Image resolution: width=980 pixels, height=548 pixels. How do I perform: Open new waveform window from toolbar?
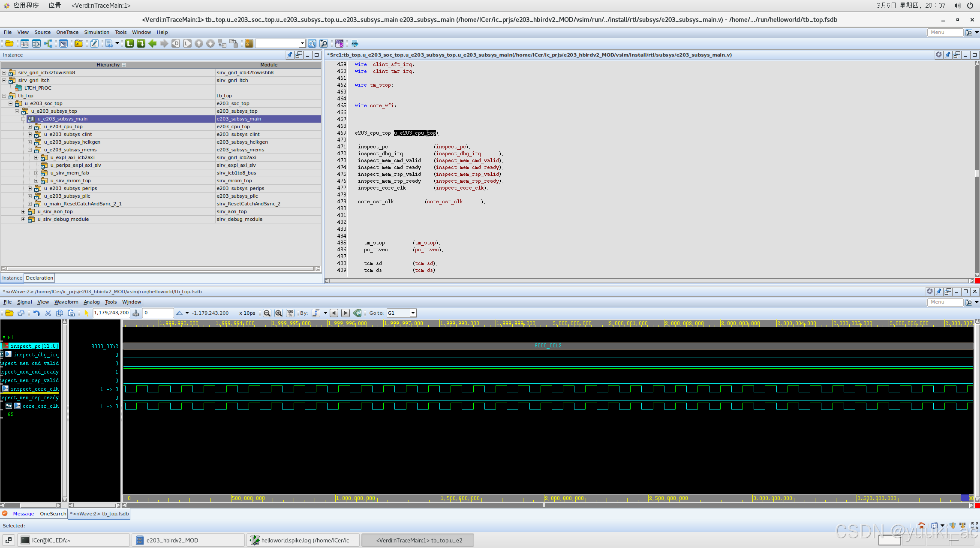[x=25, y=43]
